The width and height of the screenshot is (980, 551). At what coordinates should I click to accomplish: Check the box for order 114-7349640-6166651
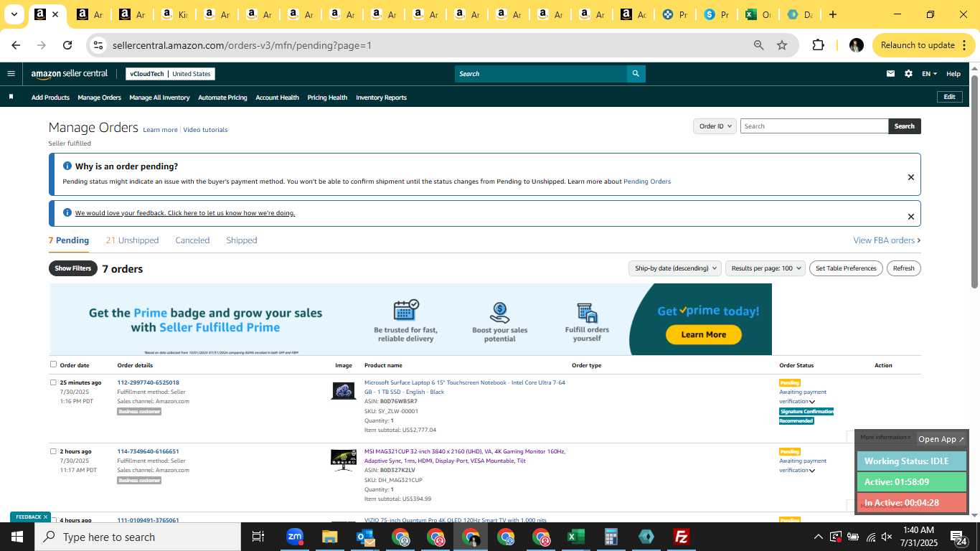(53, 451)
